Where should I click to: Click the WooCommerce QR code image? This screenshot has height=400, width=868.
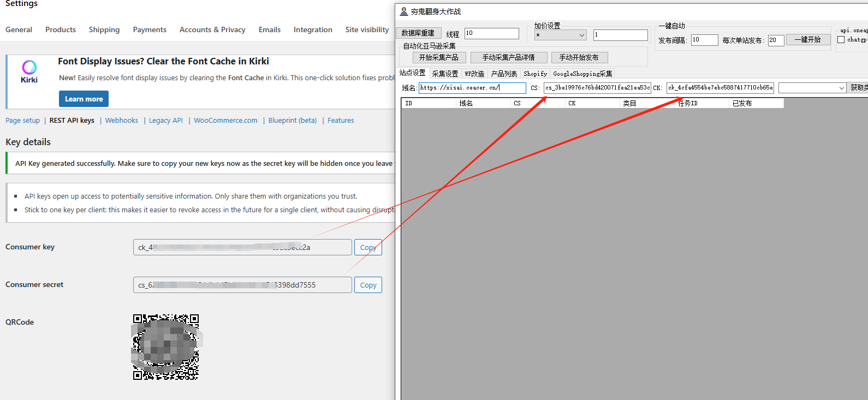click(166, 347)
